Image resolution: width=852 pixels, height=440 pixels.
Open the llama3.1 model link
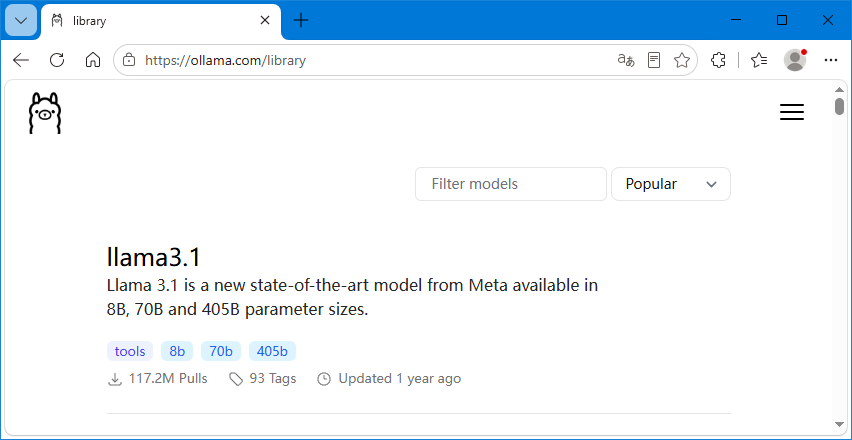[154, 257]
